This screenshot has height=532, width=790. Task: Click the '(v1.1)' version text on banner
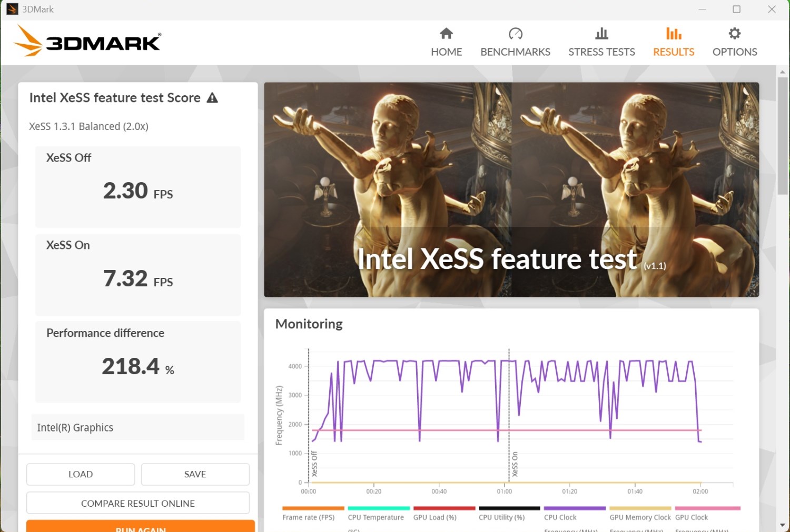coord(655,266)
